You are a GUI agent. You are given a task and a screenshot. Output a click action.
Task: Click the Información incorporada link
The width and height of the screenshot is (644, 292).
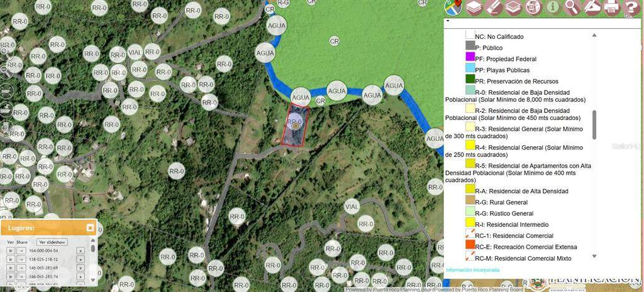pyautogui.click(x=473, y=270)
